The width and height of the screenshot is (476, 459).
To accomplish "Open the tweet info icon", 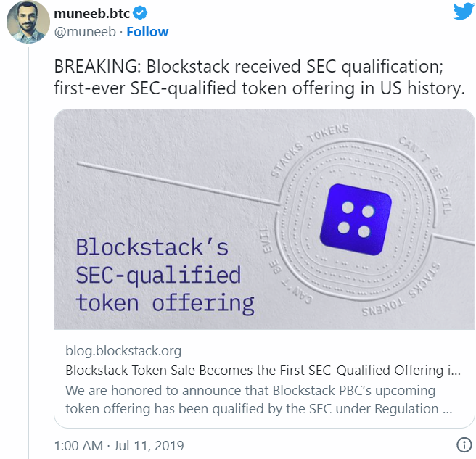I will pos(462,444).
